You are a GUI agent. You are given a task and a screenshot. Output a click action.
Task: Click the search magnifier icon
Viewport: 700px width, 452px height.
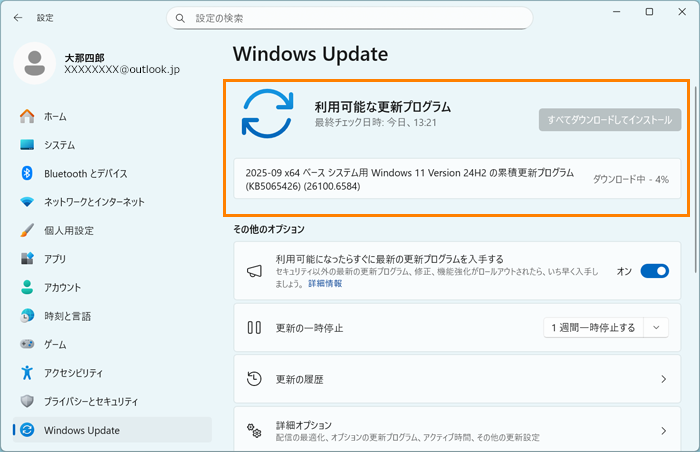[180, 18]
